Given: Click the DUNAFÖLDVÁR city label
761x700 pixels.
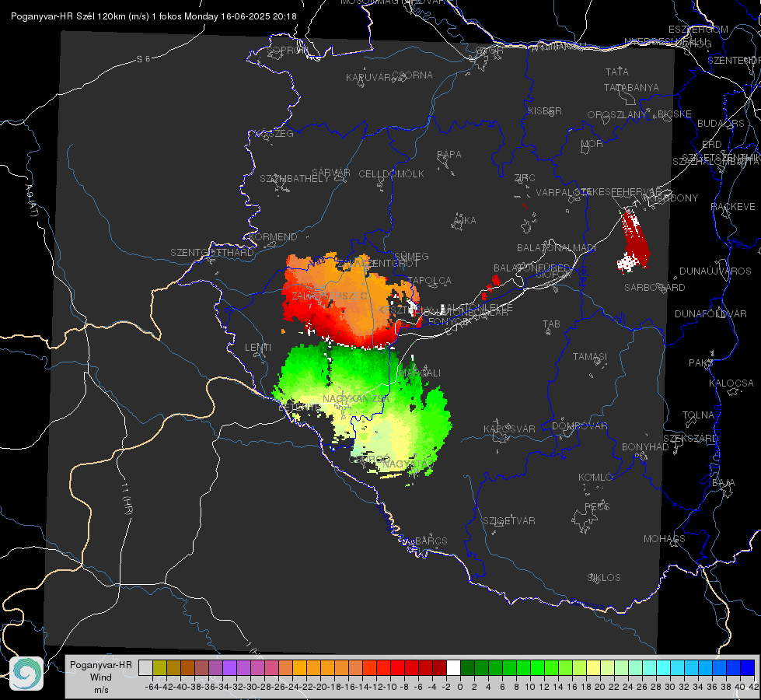Looking at the screenshot, I should (x=711, y=313).
